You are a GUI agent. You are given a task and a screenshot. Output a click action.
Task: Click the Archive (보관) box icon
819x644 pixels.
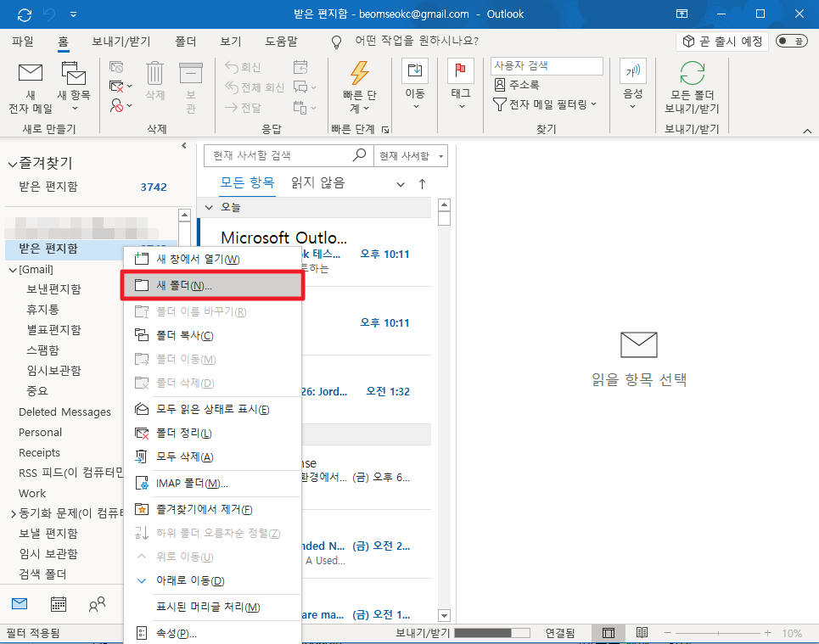point(191,73)
